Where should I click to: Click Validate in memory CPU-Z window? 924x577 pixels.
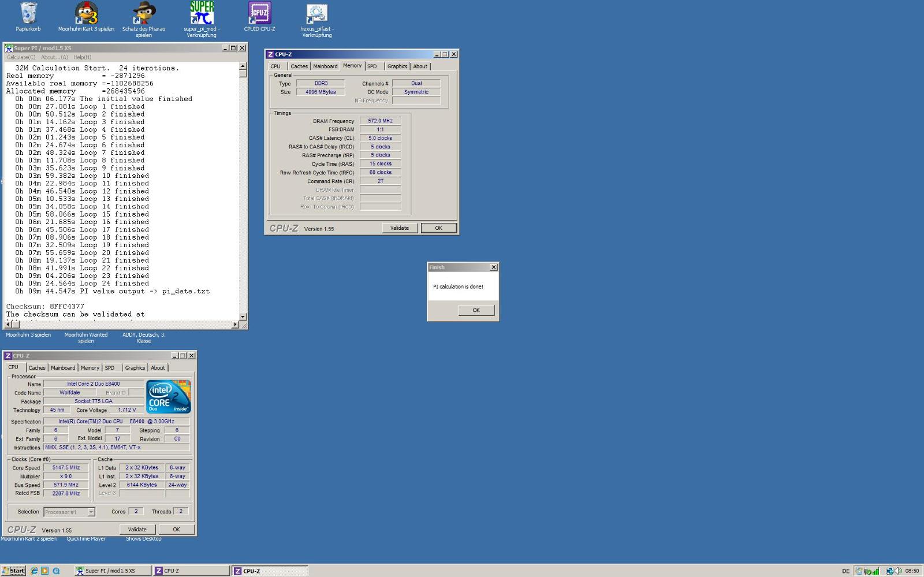tap(400, 228)
